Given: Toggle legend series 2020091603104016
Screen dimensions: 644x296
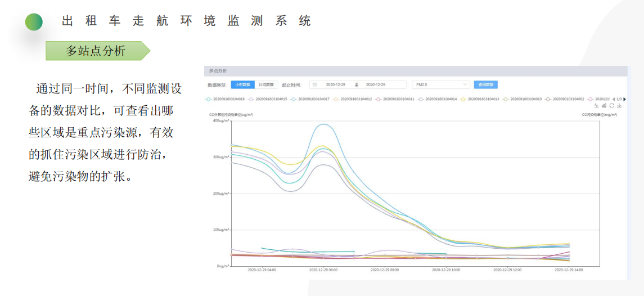Looking at the screenshot, I should click(x=225, y=99).
